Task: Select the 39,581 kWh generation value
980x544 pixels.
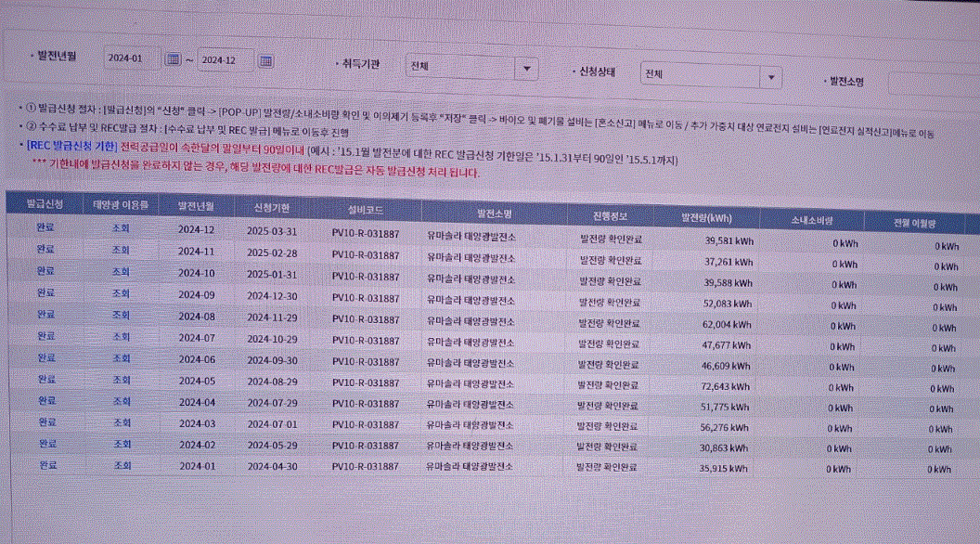Action: coord(729,240)
